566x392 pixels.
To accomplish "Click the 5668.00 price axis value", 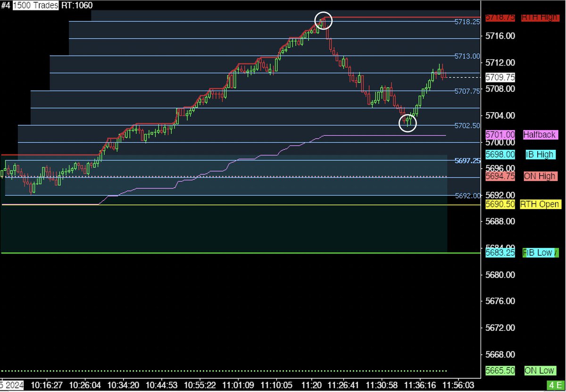I will (500, 354).
